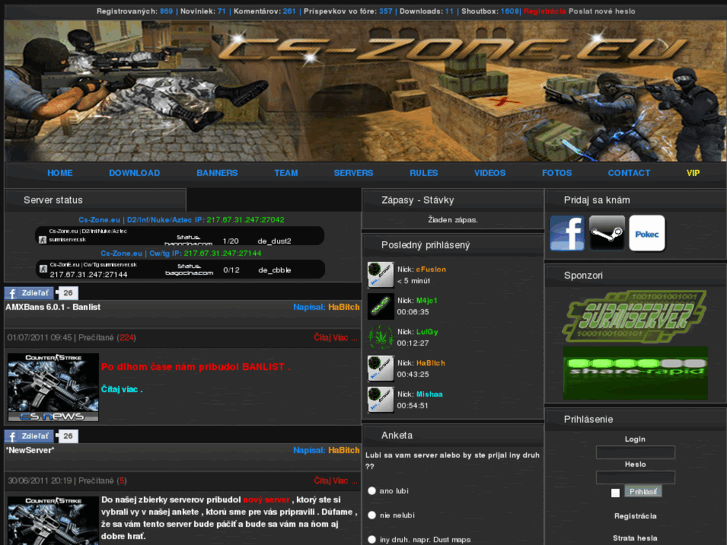This screenshot has width=727, height=545.
Task: Open Cs-Zone.eu Cw/tg IP link
Action: [181, 253]
